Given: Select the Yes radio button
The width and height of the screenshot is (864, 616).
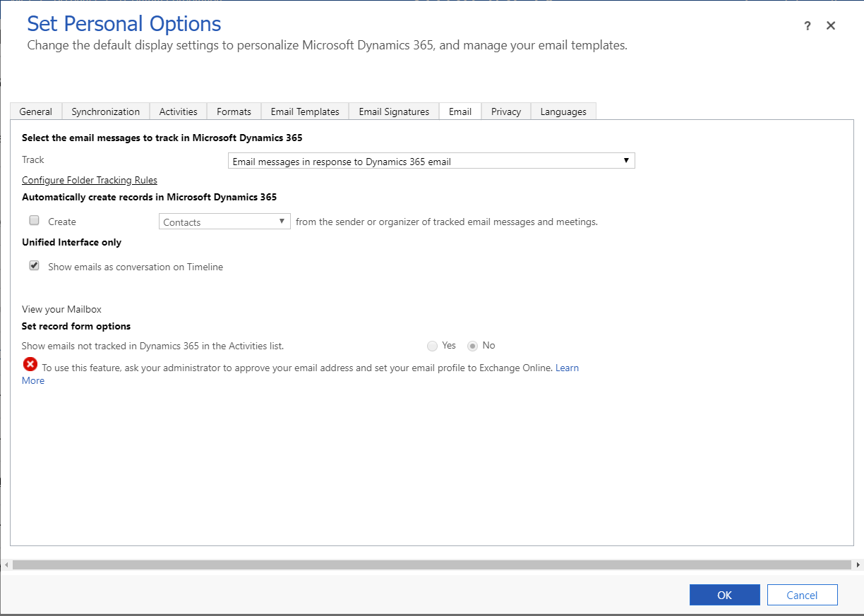Looking at the screenshot, I should point(433,346).
